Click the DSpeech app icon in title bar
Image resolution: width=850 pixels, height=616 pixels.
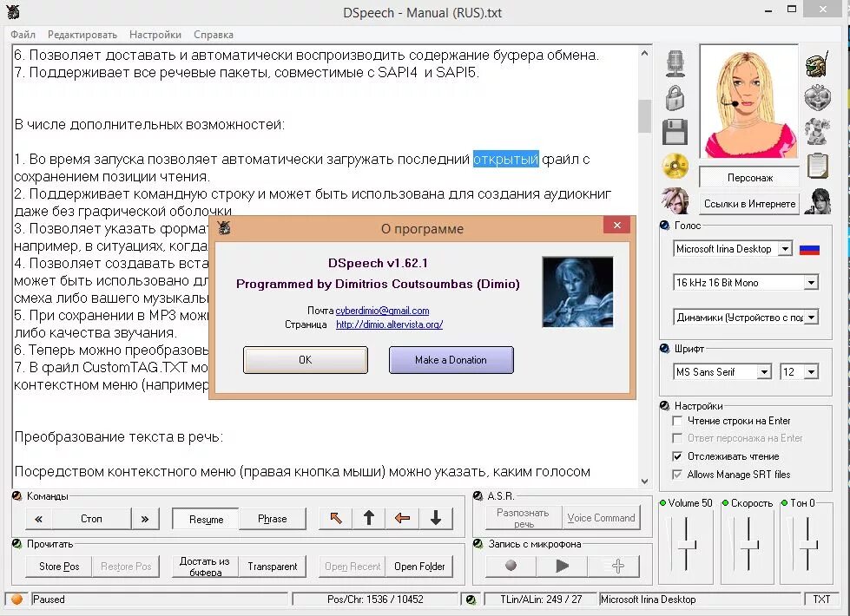point(13,11)
